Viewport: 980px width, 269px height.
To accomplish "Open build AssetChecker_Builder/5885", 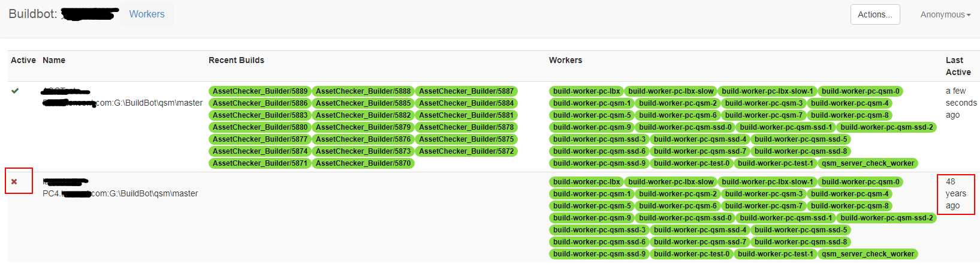I will coord(363,103).
